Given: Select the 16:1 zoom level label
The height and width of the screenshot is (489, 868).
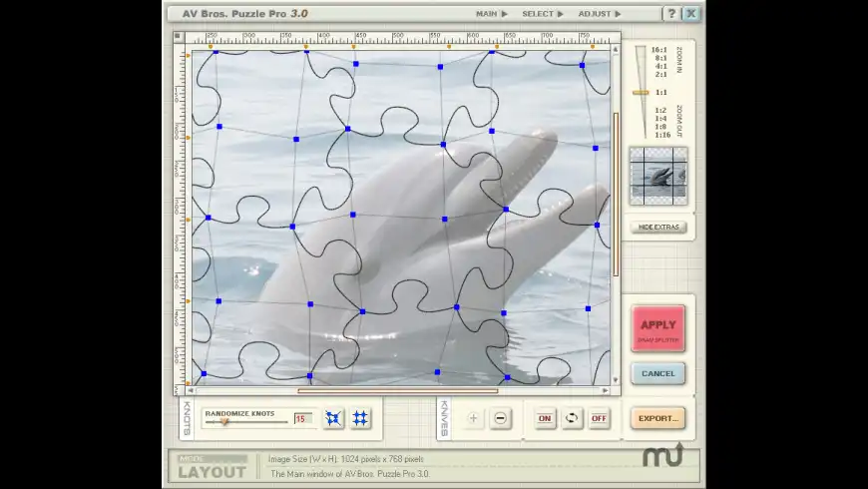Looking at the screenshot, I should click(x=658, y=50).
